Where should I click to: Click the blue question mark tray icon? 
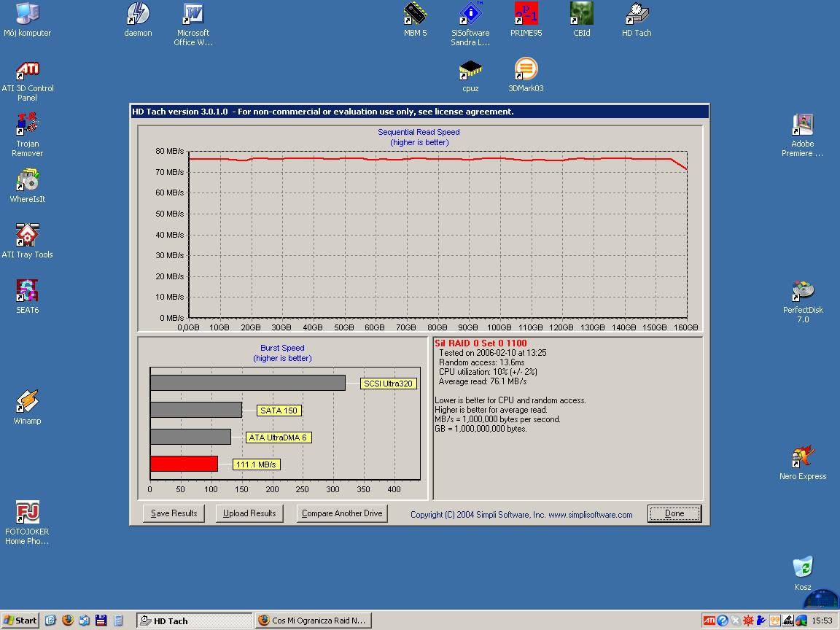point(722,621)
